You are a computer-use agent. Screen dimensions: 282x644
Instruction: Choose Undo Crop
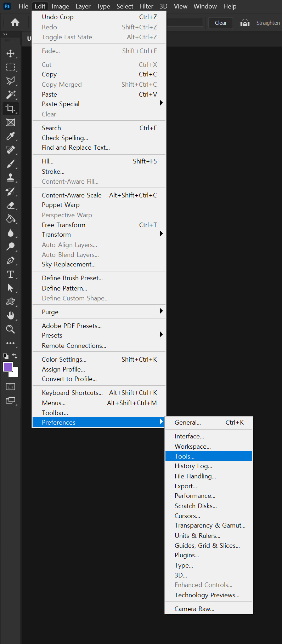[x=99, y=17]
